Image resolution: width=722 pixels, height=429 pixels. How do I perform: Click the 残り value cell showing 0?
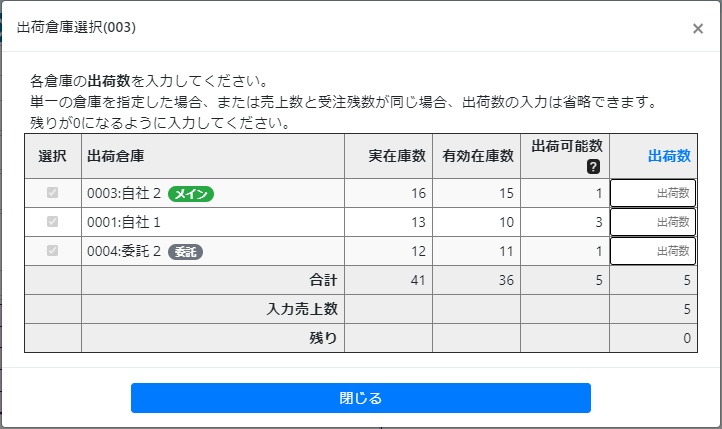653,338
